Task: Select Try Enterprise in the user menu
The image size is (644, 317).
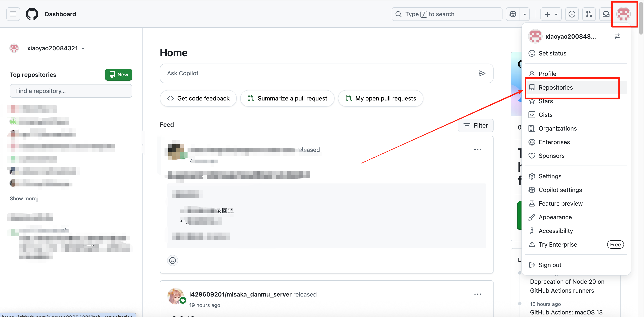Action: pyautogui.click(x=576, y=244)
